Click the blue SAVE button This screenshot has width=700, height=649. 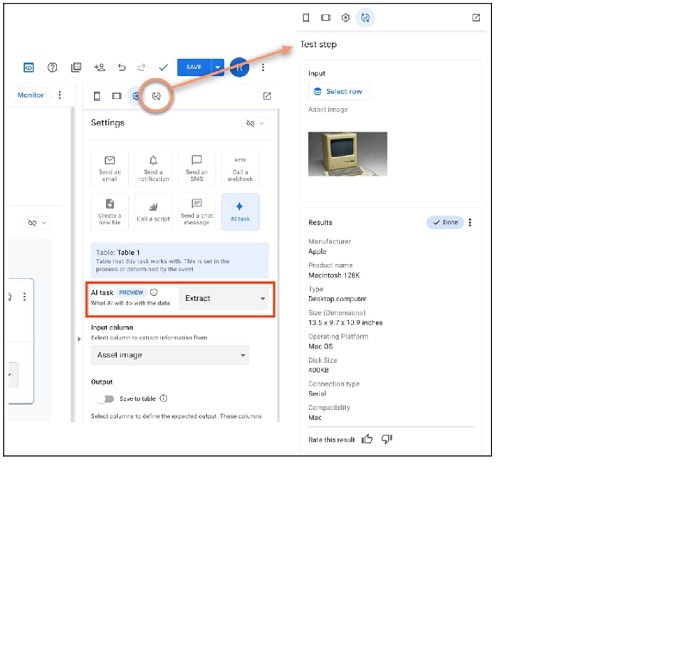click(x=194, y=67)
